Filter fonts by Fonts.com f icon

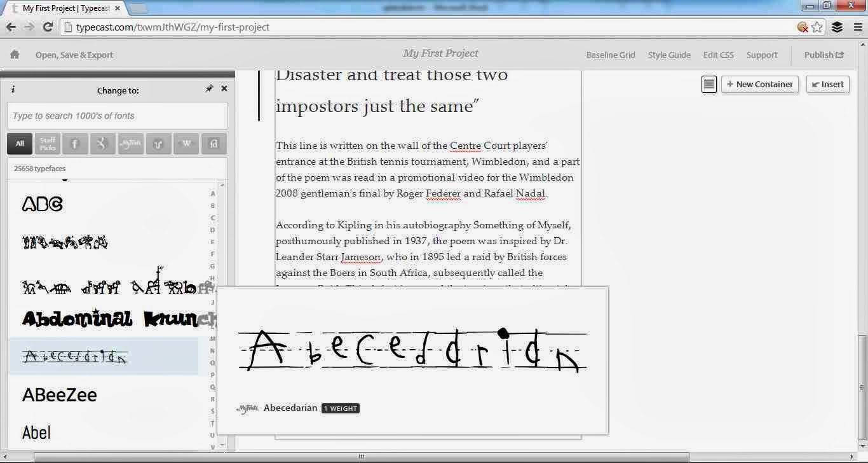(x=75, y=144)
